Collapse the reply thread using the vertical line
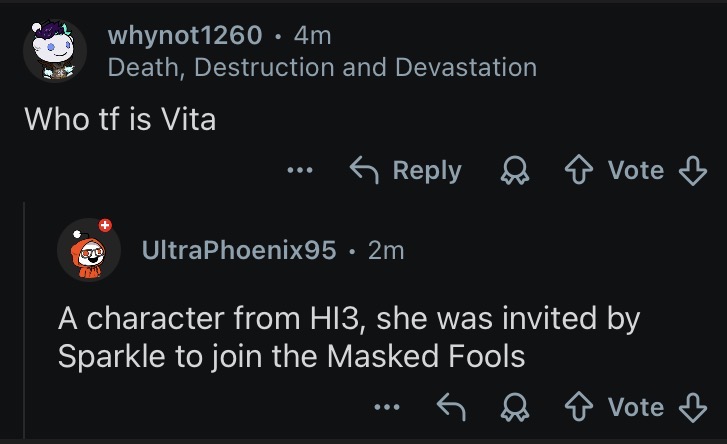 [x=25, y=320]
